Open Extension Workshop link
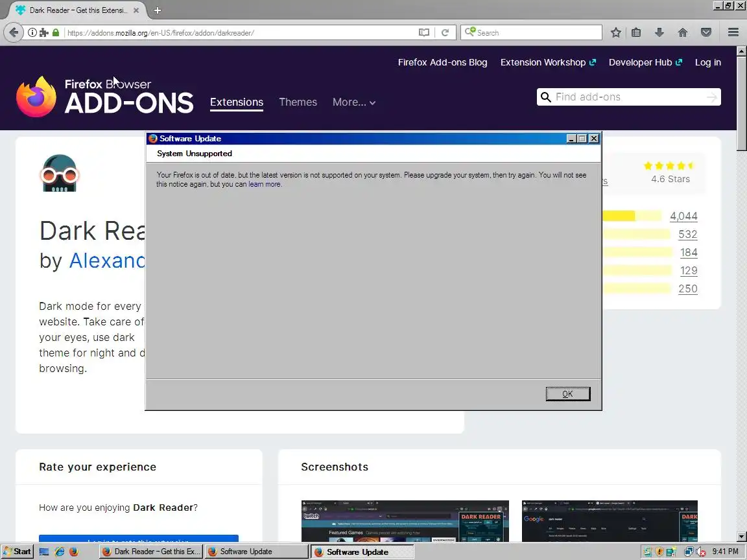Screen dimensions: 747x560 pos(548,62)
